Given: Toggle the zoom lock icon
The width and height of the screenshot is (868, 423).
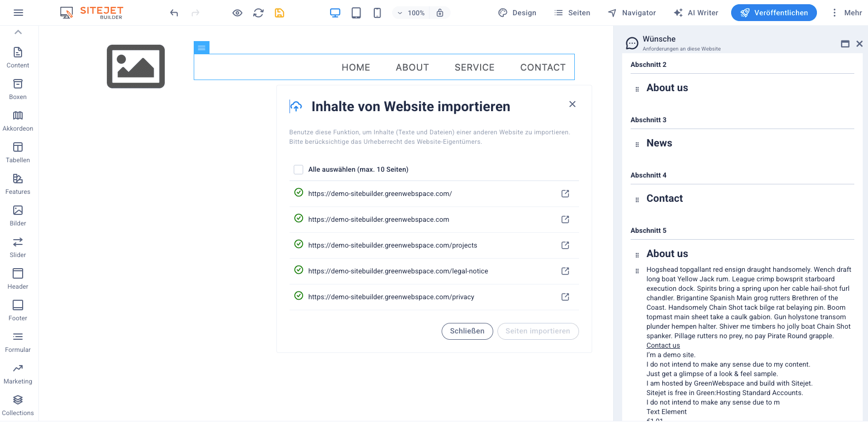Looking at the screenshot, I should coord(440,13).
